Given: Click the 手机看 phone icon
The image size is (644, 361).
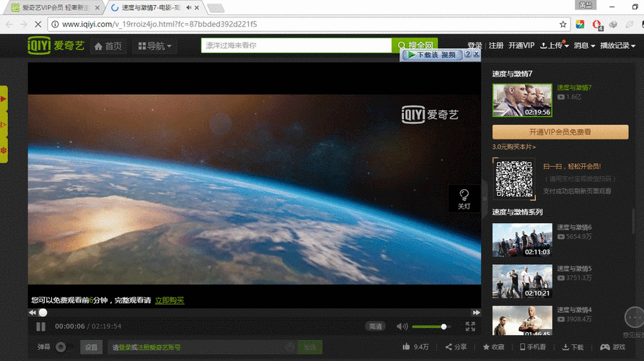Looking at the screenshot, I should coord(522,347).
